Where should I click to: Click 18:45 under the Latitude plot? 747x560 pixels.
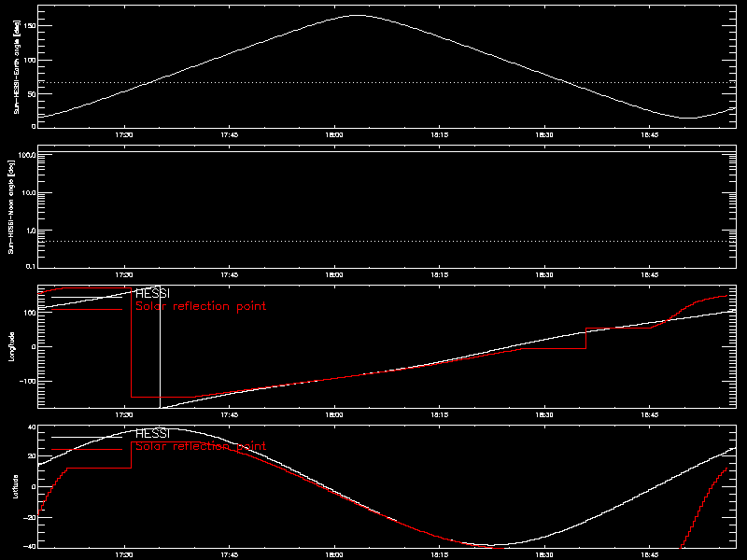649,555
